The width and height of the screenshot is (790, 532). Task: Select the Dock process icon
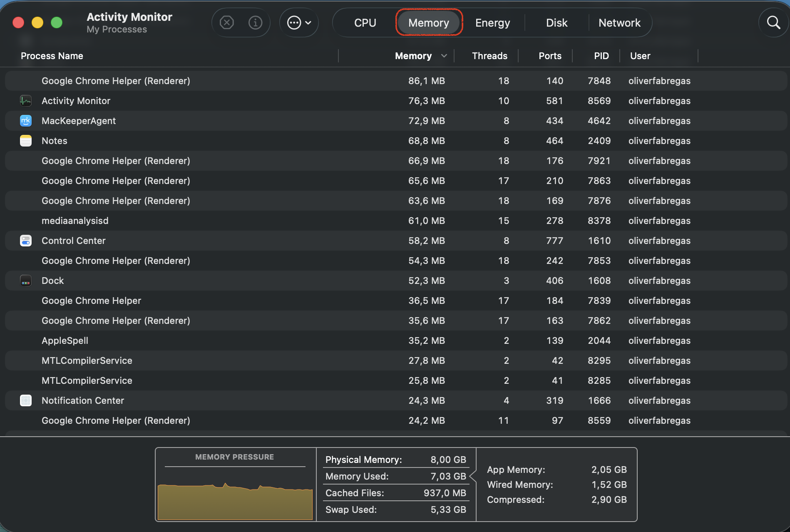[26, 281]
